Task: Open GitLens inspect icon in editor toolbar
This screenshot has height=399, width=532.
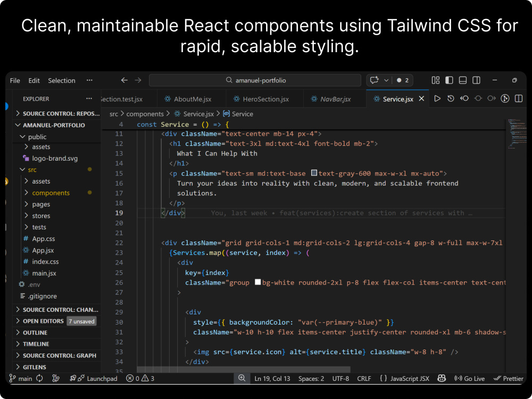Action: click(x=505, y=99)
